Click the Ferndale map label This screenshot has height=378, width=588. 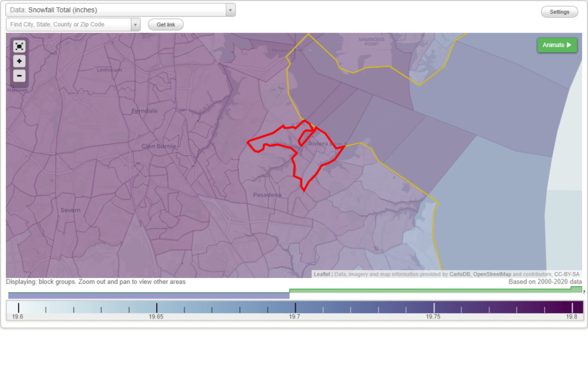pyautogui.click(x=144, y=111)
